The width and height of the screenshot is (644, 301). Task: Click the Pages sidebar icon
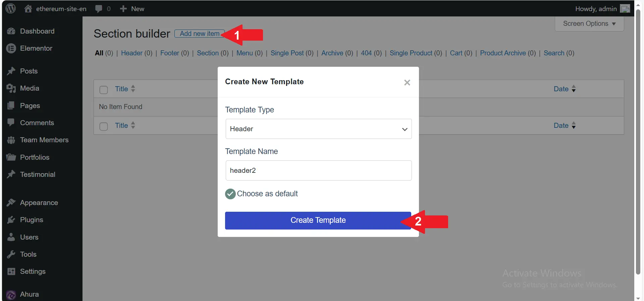click(x=11, y=106)
